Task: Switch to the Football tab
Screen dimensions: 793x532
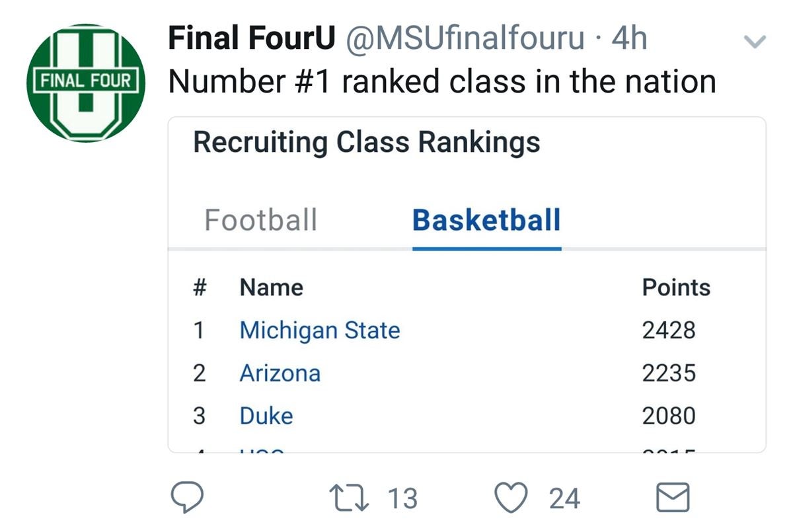Action: click(262, 221)
